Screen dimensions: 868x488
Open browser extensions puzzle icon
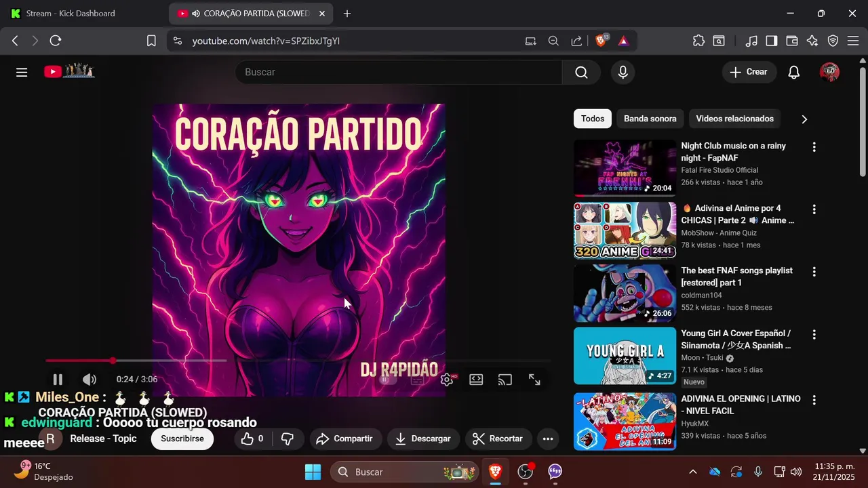[698, 41]
